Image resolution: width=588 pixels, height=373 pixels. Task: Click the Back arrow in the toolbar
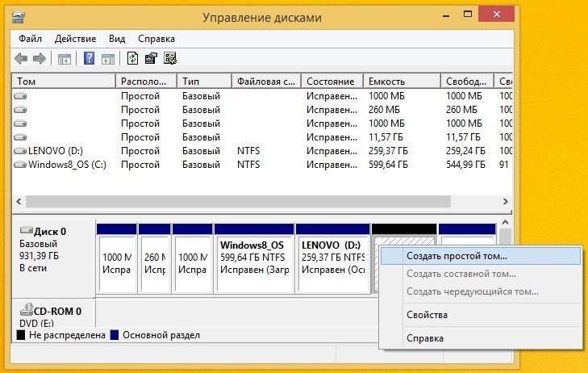coord(21,58)
